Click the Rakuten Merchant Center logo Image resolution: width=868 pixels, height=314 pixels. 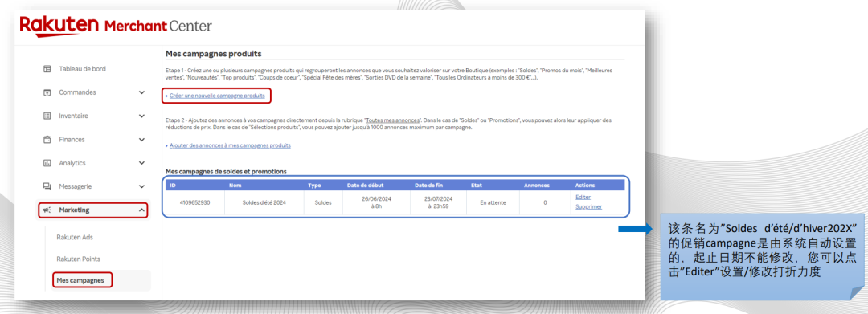(x=115, y=26)
